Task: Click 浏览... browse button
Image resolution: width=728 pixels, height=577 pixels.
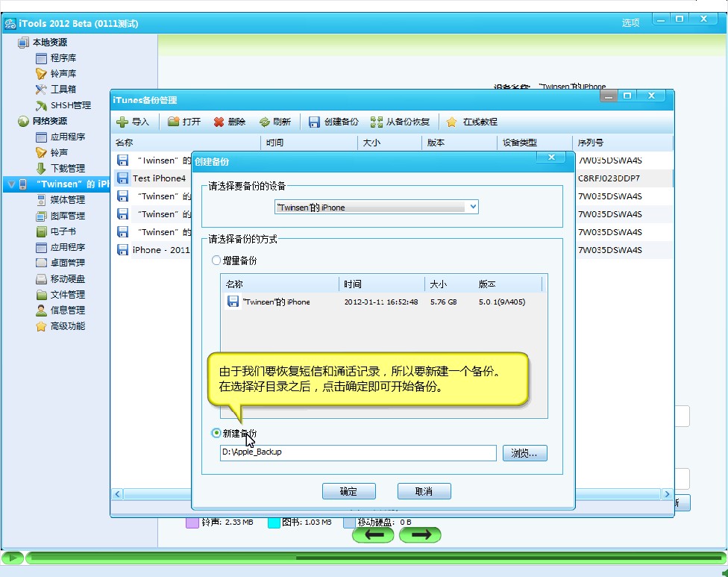Action: coord(524,453)
